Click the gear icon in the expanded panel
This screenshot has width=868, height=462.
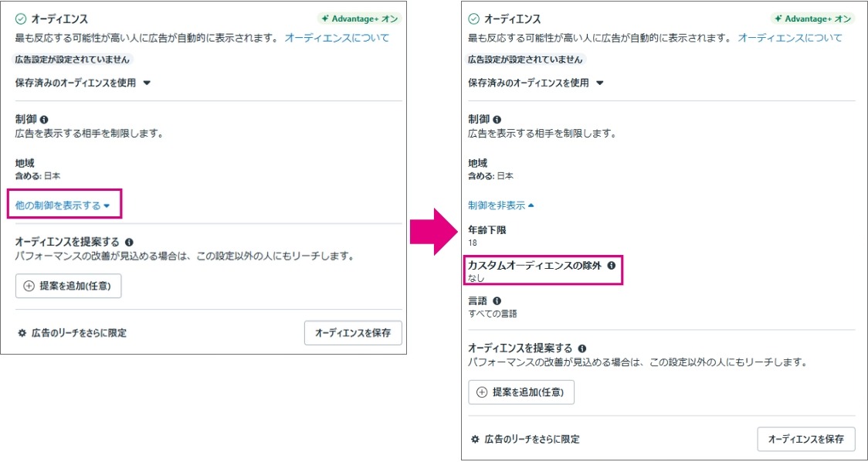(x=475, y=439)
